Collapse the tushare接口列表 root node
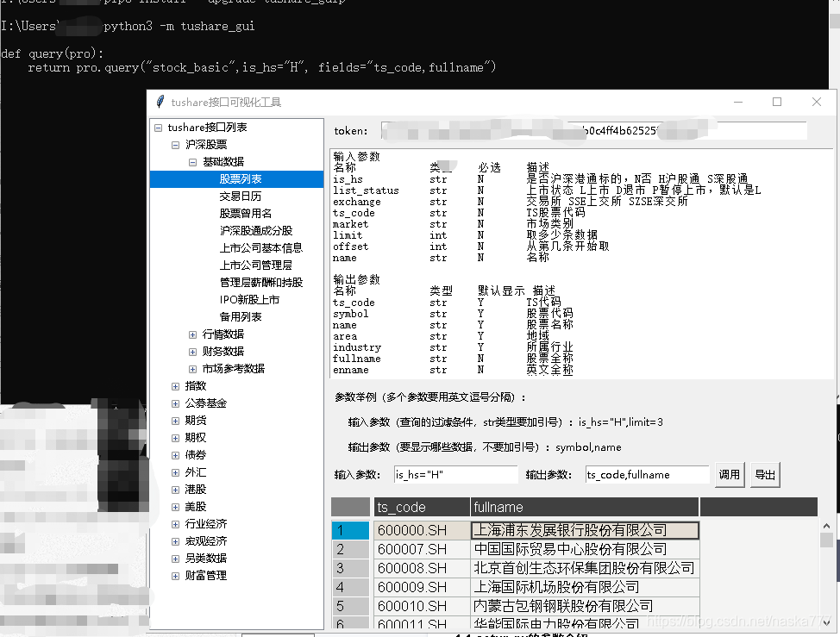Viewport: 840px width, 637px height. point(158,128)
